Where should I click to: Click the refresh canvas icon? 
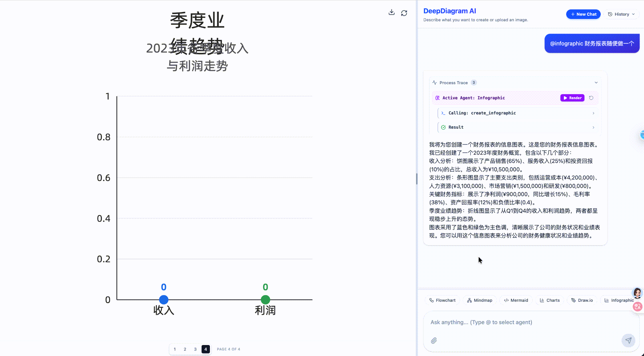pos(404,13)
